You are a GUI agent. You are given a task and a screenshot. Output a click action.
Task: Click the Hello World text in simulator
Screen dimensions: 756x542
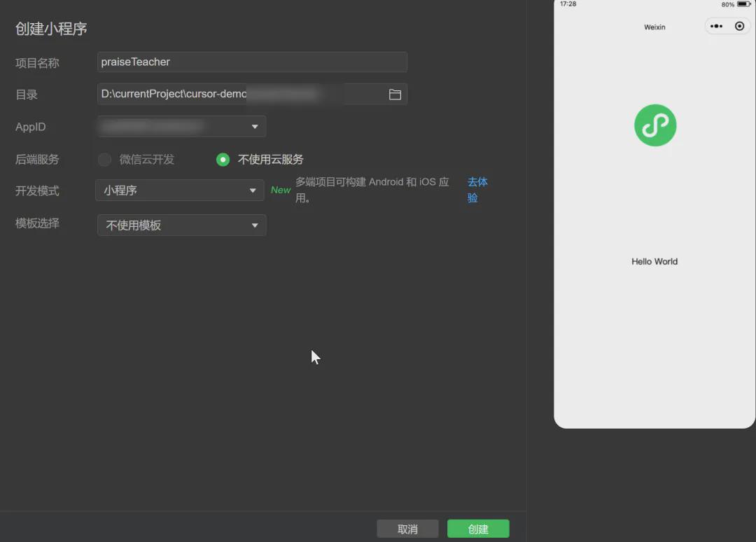[x=654, y=261]
